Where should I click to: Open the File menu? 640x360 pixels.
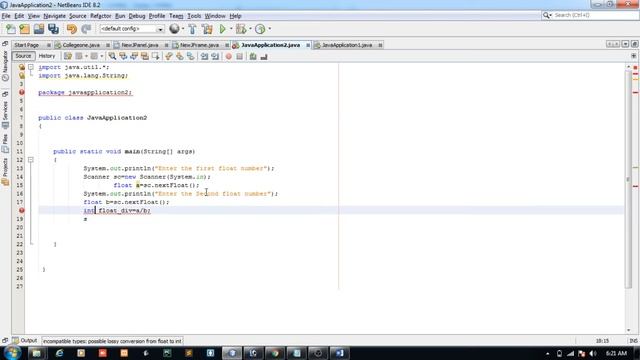coord(6,16)
